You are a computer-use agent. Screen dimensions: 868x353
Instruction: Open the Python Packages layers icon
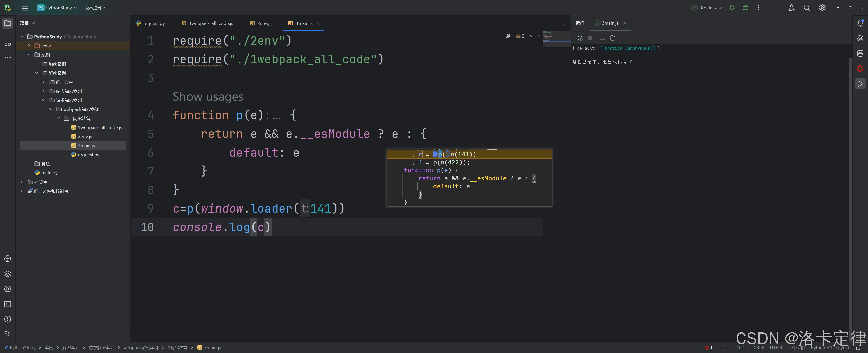[x=7, y=274]
